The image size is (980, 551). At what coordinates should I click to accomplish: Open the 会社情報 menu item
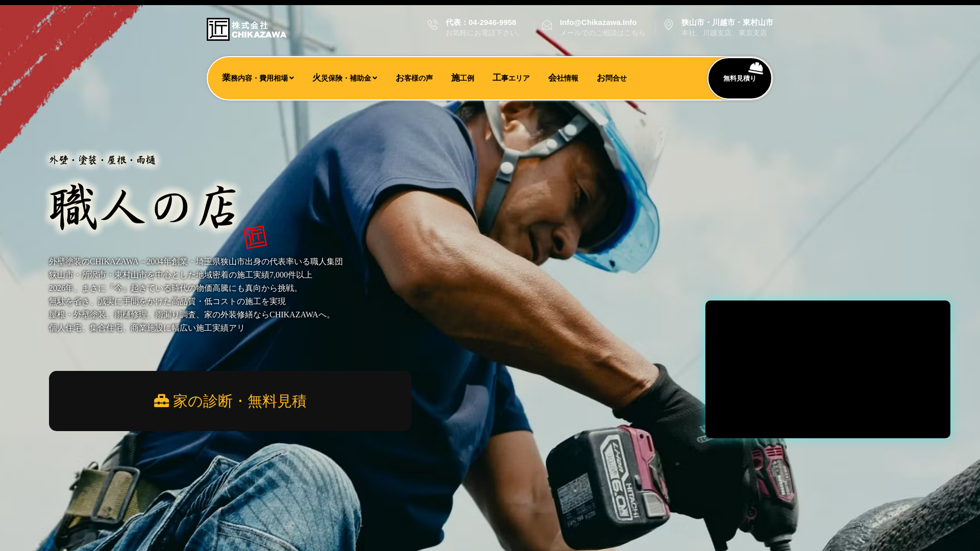(563, 78)
